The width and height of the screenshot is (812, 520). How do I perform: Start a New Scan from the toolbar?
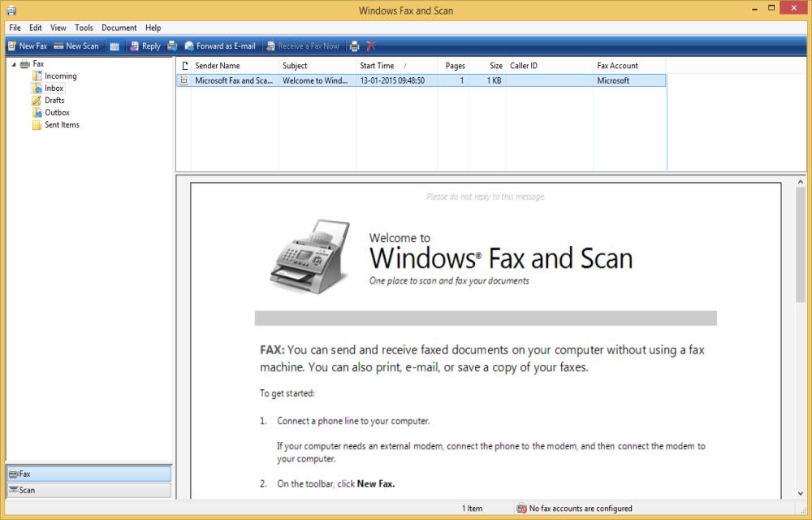pos(76,46)
